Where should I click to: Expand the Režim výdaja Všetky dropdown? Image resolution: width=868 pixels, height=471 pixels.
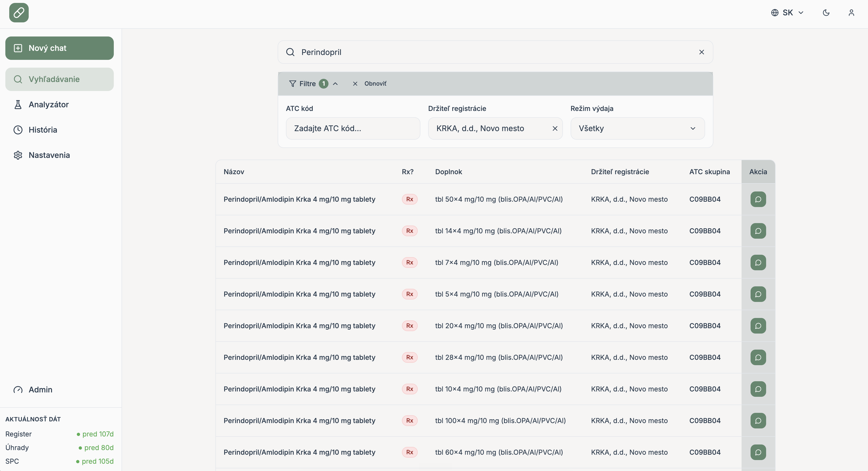point(637,128)
